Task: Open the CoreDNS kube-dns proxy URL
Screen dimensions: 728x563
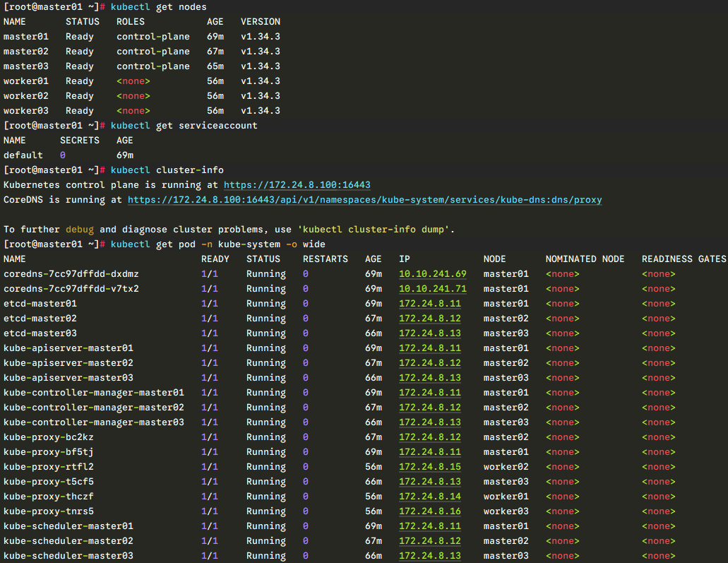Action: point(364,200)
